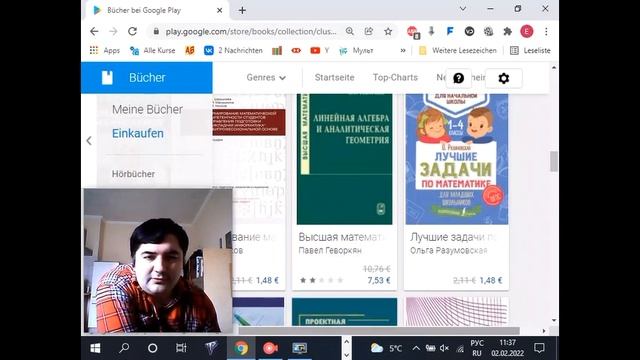Open the red adblock extension icon
Screen dimensions: 640x360
[413, 32]
